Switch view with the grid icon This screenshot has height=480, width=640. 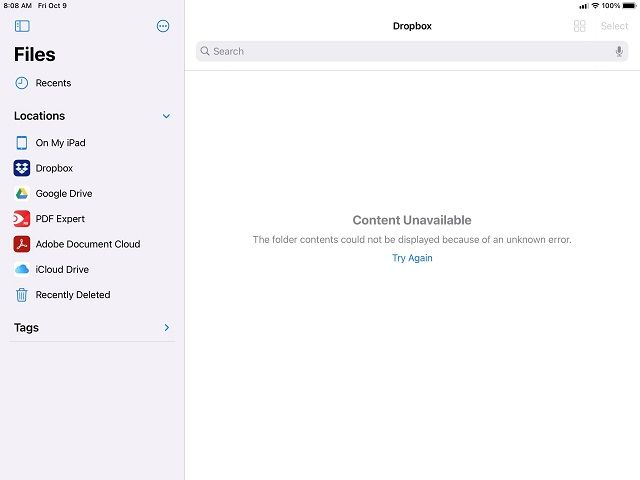[x=579, y=26]
